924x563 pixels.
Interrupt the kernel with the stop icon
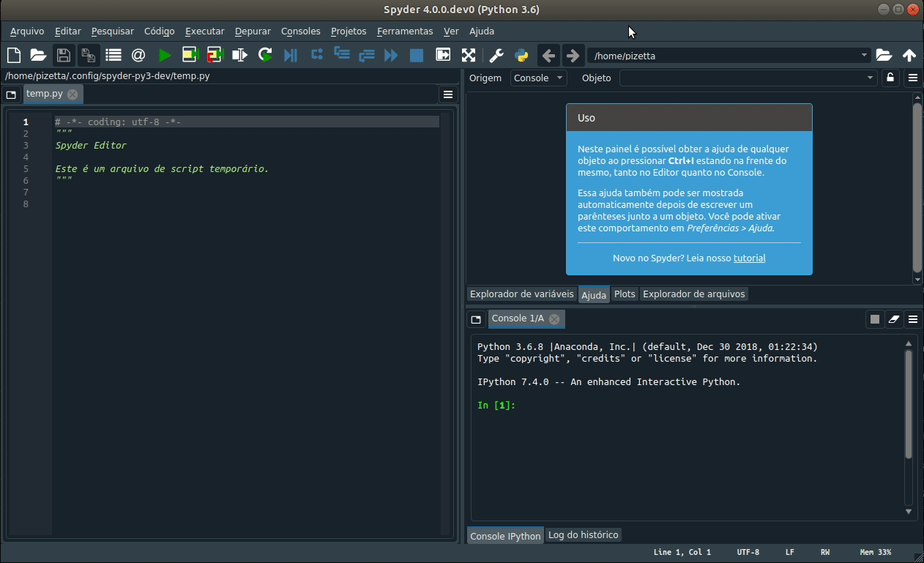pos(874,319)
